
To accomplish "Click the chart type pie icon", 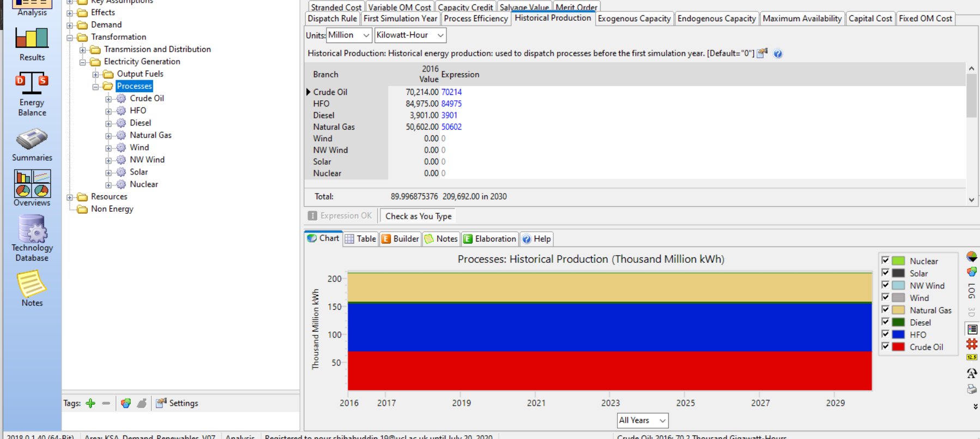I will tap(972, 257).
